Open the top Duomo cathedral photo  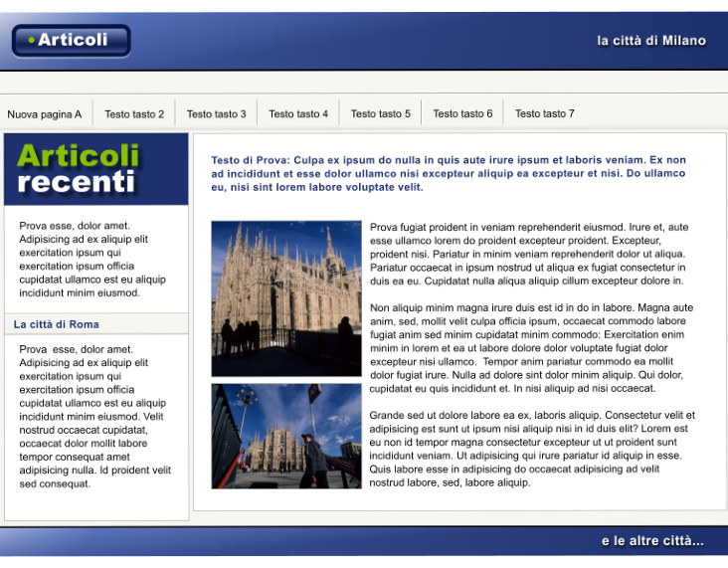pyautogui.click(x=286, y=298)
